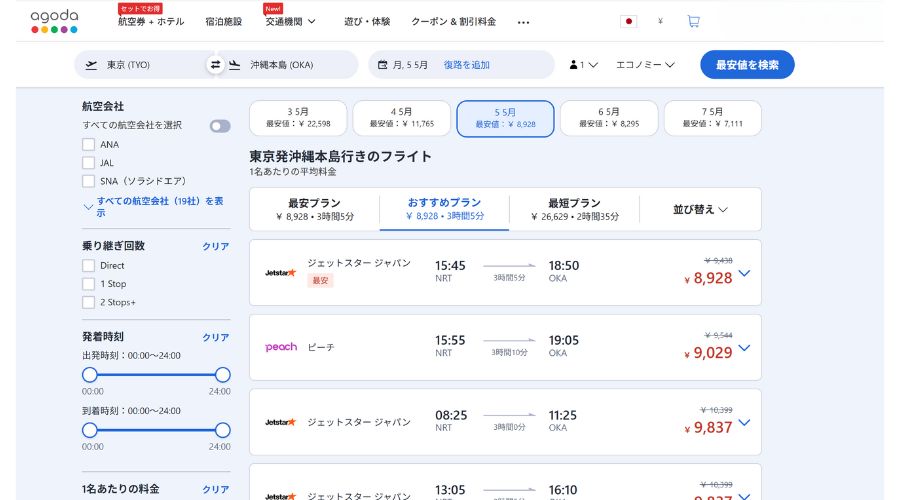This screenshot has height=500, width=900.
Task: Clear the 乗り継ぎ回数 stops filter
Action: point(216,246)
